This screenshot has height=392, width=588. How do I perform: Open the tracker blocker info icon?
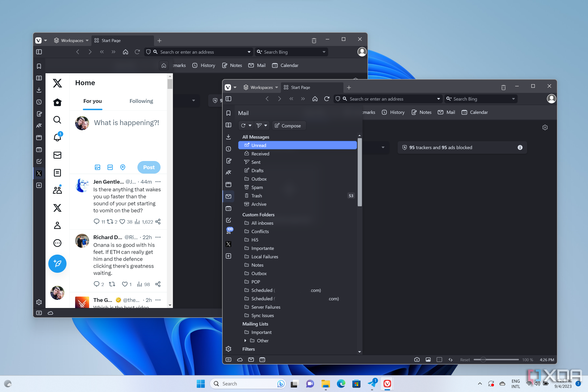click(x=520, y=147)
